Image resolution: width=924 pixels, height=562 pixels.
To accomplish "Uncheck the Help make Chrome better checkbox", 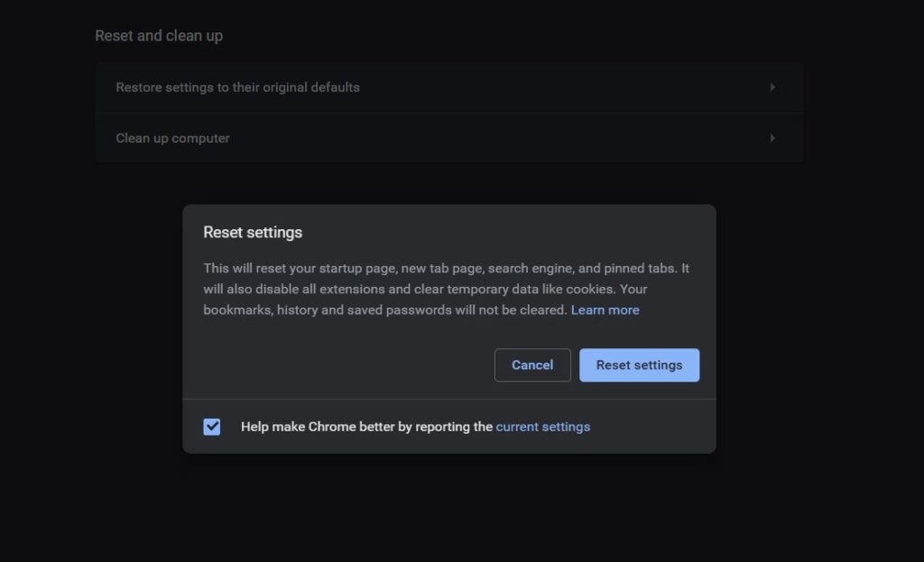I will pos(211,427).
